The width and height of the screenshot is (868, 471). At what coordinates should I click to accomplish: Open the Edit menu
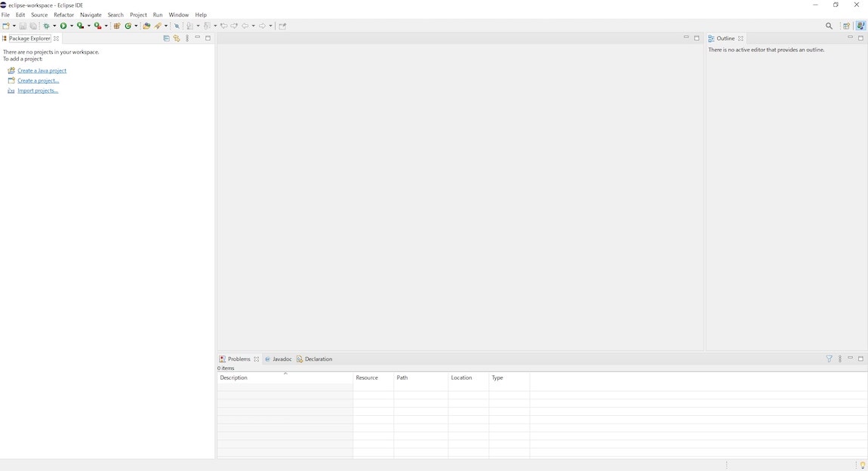(x=20, y=15)
